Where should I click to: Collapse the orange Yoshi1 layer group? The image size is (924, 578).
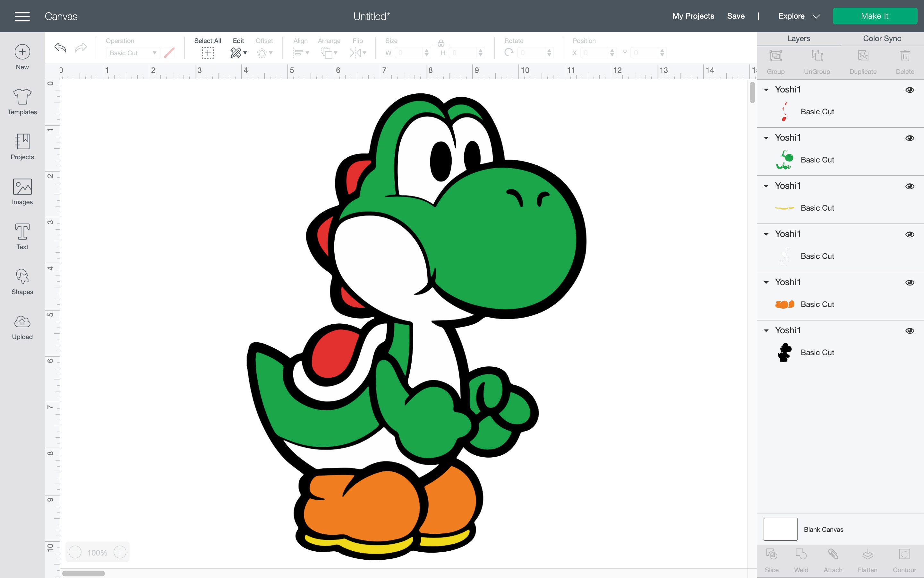pos(766,283)
